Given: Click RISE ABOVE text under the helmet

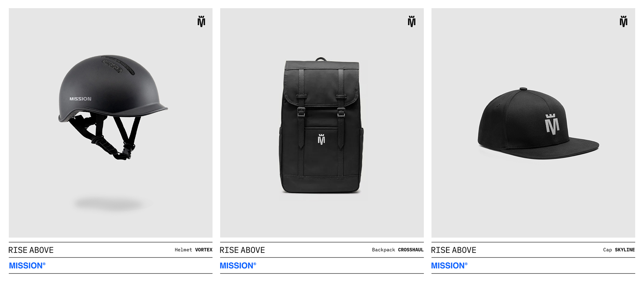Looking at the screenshot, I should 31,250.
